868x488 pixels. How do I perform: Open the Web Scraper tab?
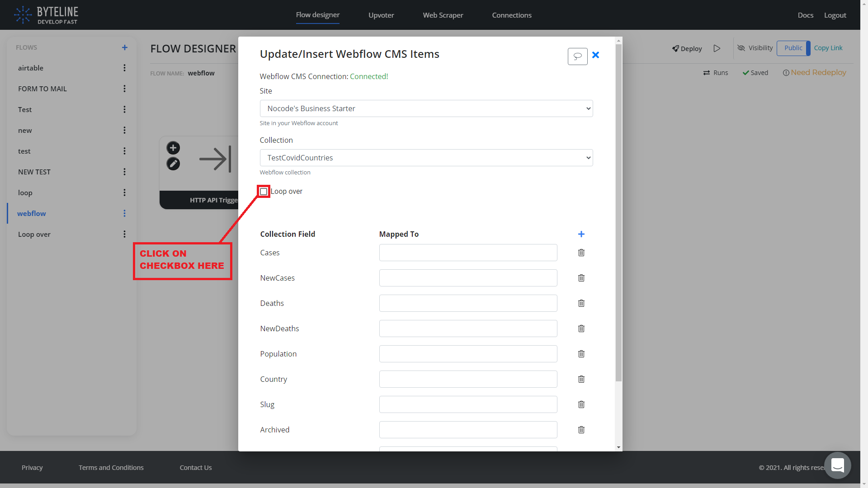(x=443, y=15)
